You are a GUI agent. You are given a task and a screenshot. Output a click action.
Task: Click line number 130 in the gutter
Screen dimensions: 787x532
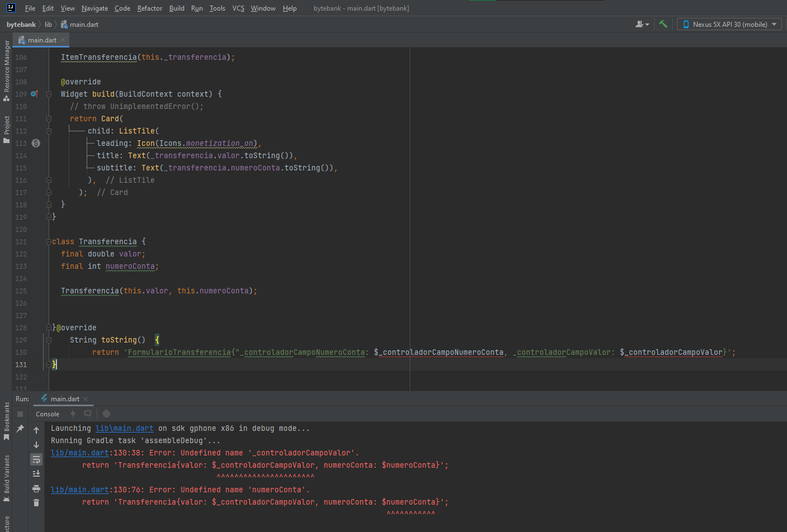(x=21, y=353)
